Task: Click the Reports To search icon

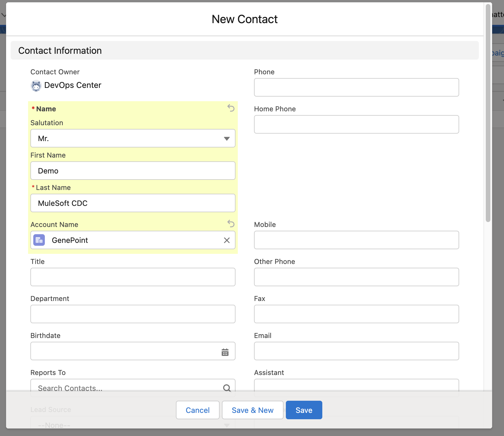Action: pyautogui.click(x=227, y=388)
